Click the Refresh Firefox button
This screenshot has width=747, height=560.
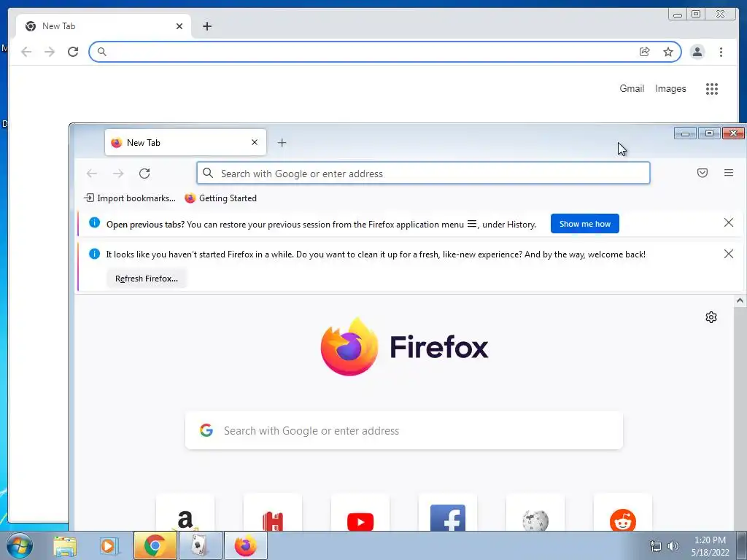[x=146, y=279]
